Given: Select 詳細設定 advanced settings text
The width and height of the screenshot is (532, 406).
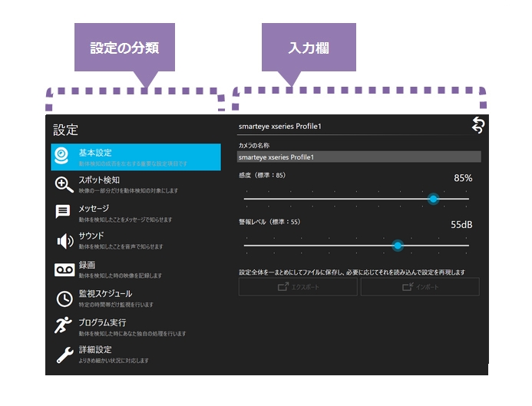Looking at the screenshot, I should tap(95, 350).
